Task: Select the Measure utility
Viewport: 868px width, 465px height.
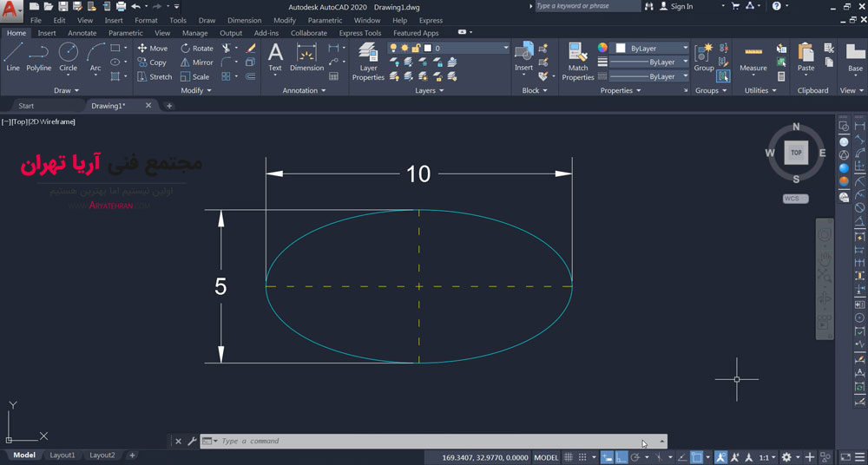Action: (x=753, y=56)
